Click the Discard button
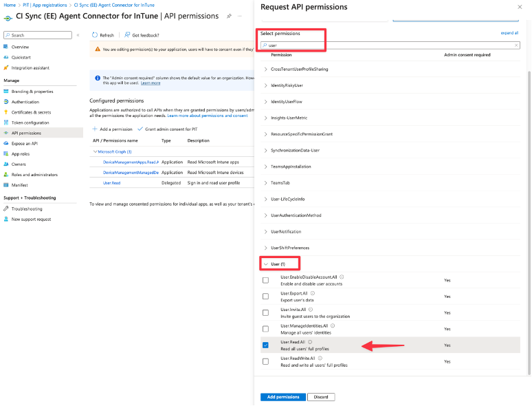This screenshot has width=532, height=406. click(321, 397)
